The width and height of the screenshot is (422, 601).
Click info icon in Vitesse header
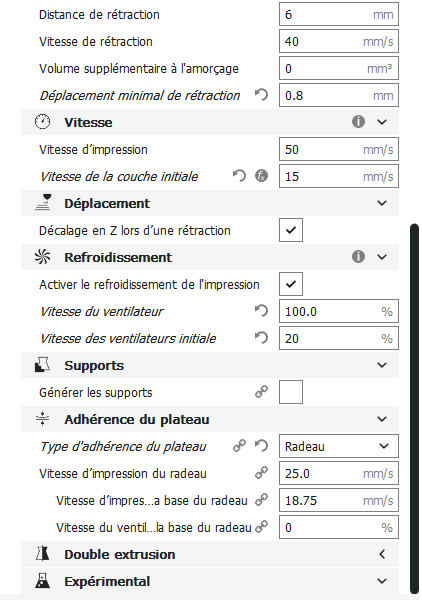(x=358, y=122)
